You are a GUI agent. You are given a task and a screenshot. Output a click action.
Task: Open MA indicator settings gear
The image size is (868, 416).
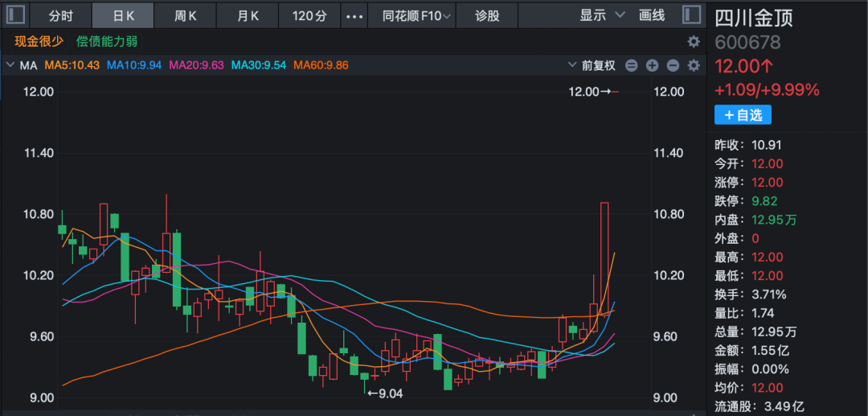694,66
